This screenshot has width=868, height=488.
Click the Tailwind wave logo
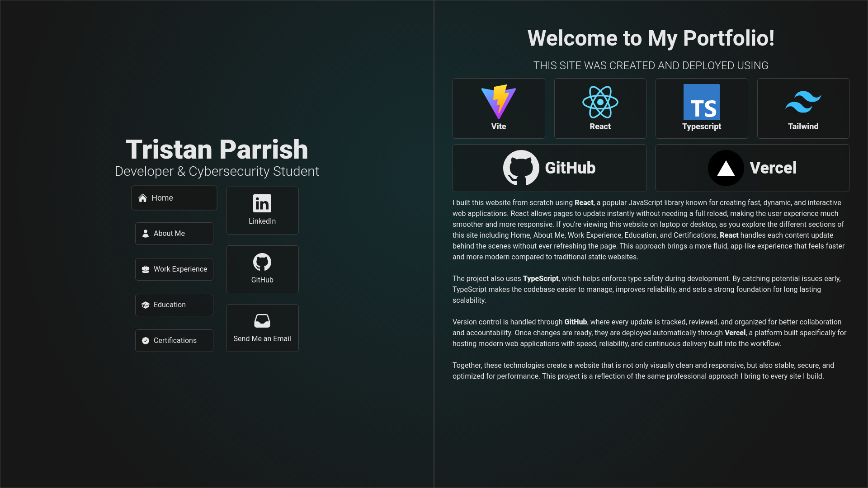click(803, 102)
